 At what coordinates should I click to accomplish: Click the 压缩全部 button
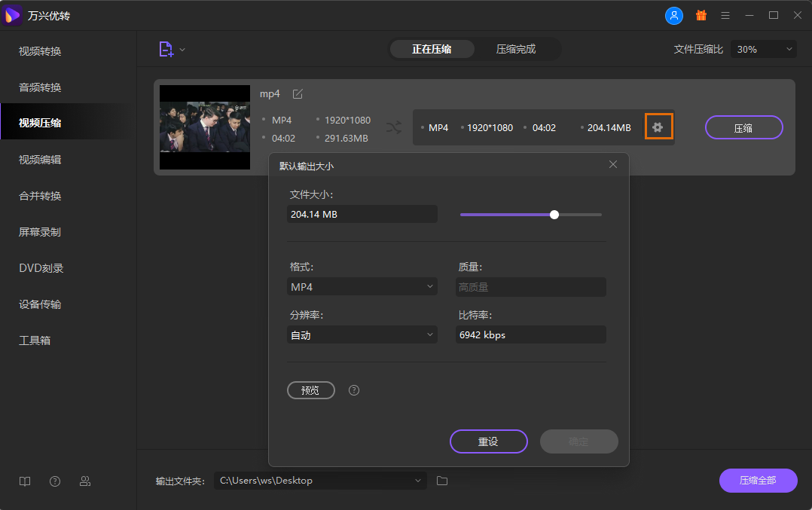[x=758, y=481]
